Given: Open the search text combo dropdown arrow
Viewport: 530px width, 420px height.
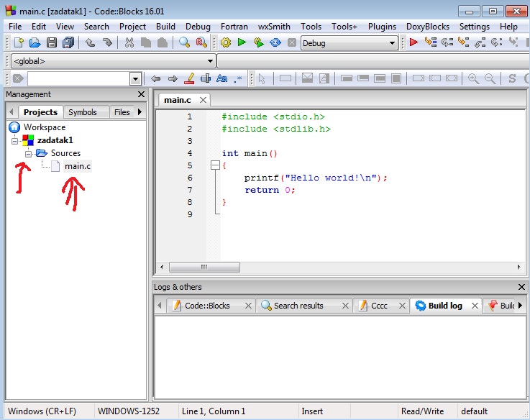Looking at the screenshot, I should point(135,79).
